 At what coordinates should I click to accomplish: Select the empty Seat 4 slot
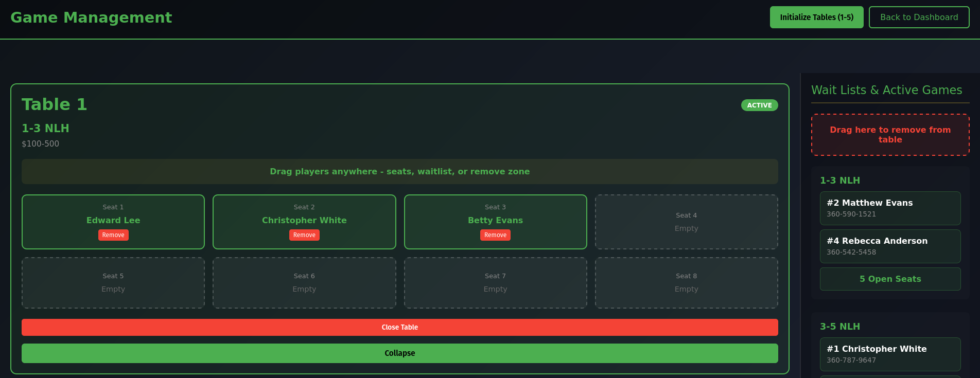tap(686, 222)
